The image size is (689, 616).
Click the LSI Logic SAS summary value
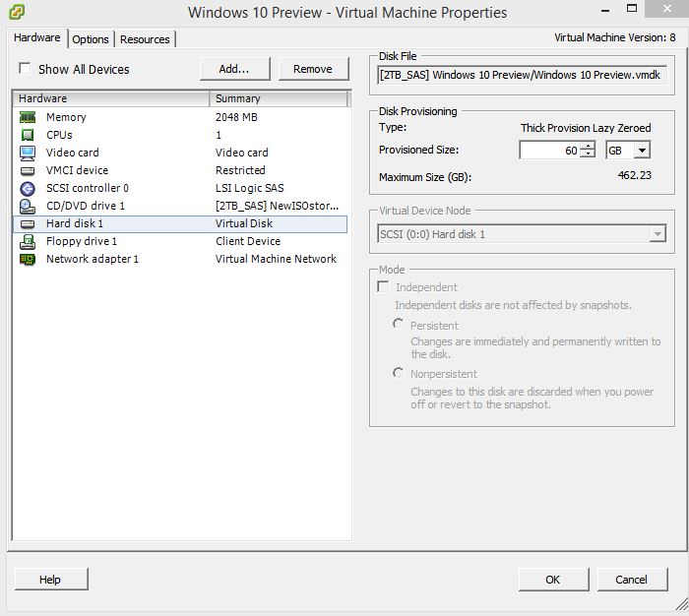(x=250, y=188)
